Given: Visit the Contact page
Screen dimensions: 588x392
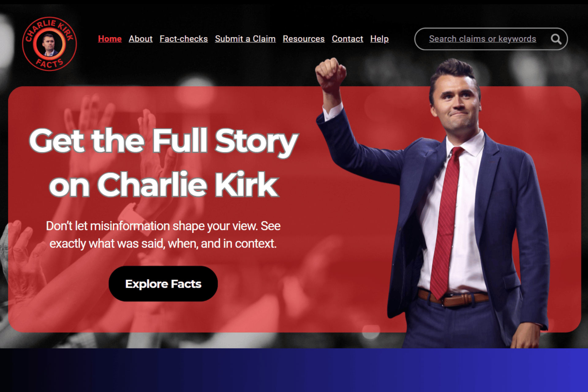Looking at the screenshot, I should click(x=347, y=39).
